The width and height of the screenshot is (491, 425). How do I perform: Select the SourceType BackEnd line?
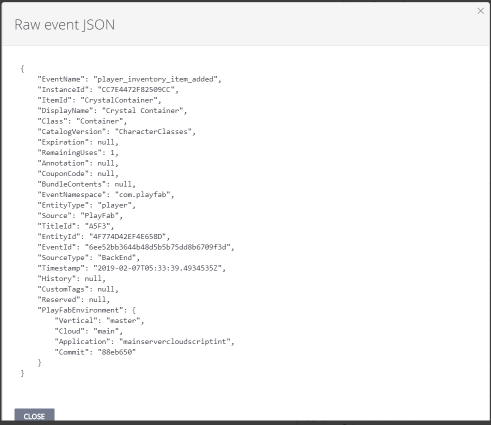click(89, 258)
